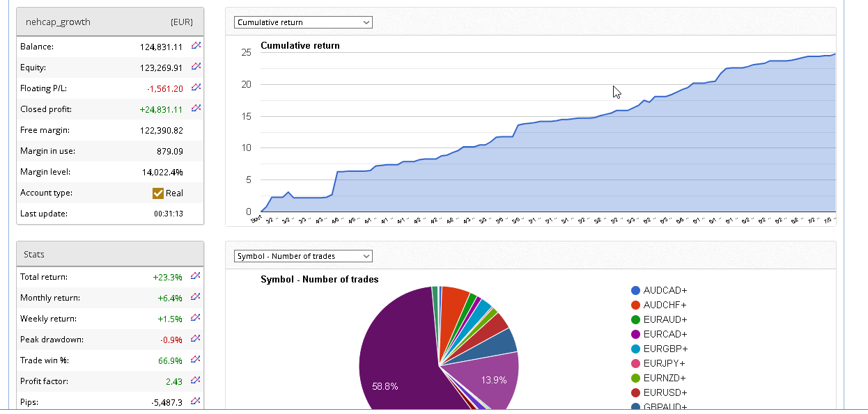Show chart for Total return stat
Viewport: 868px width, 414px height.
[x=196, y=276]
